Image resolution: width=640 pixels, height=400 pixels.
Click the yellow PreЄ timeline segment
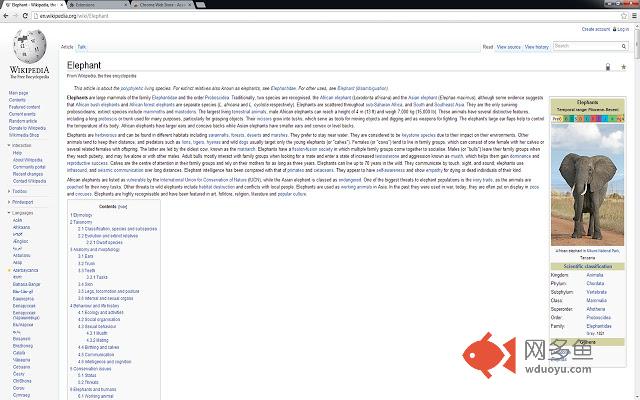[x=557, y=119]
